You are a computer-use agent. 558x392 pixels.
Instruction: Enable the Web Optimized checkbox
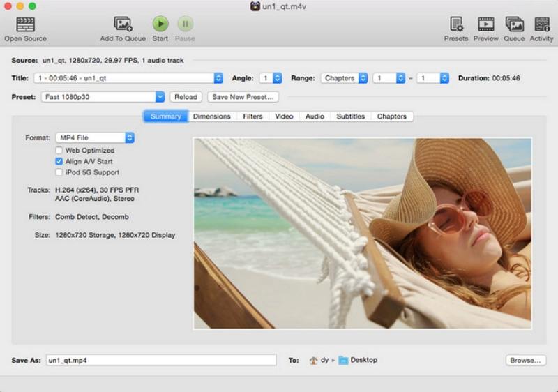coord(59,151)
